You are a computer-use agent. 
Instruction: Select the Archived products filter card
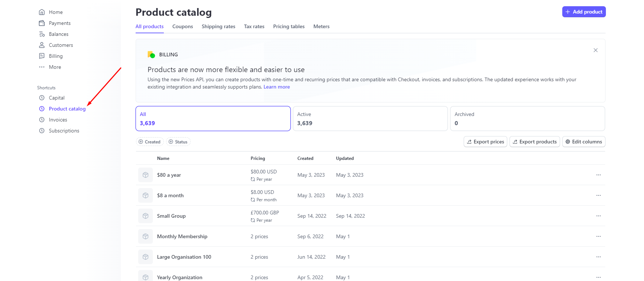(x=527, y=119)
